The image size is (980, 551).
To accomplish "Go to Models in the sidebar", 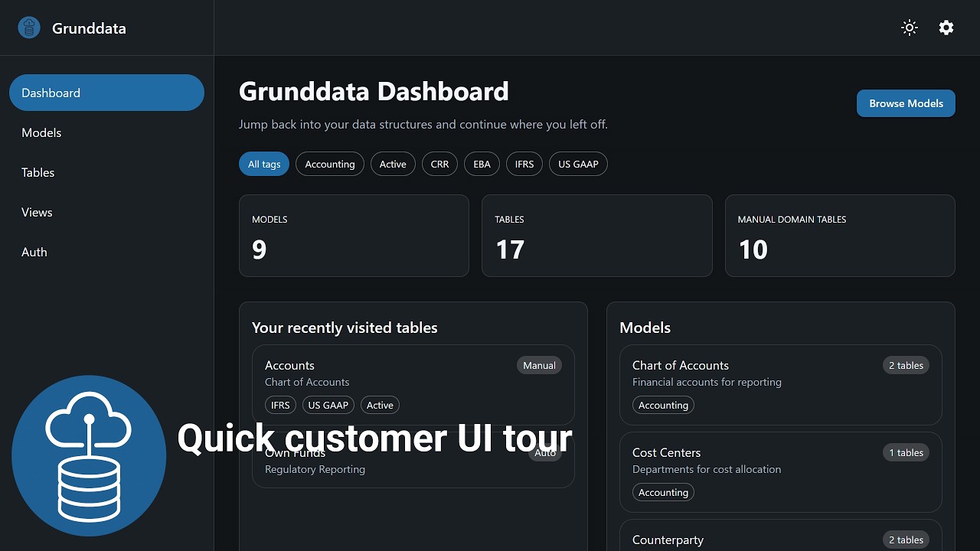I will tap(106, 132).
